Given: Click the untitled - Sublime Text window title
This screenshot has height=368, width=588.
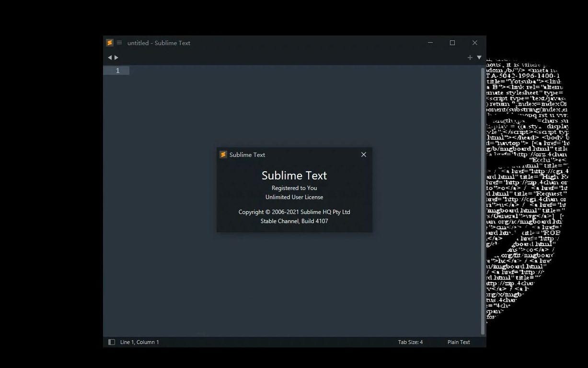Looking at the screenshot, I should [159, 43].
